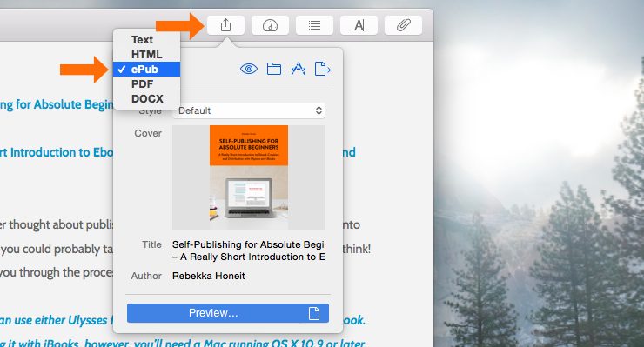Image resolution: width=644 pixels, height=347 pixels.
Task: Open the statistics gauge toolbar button
Action: (270, 25)
